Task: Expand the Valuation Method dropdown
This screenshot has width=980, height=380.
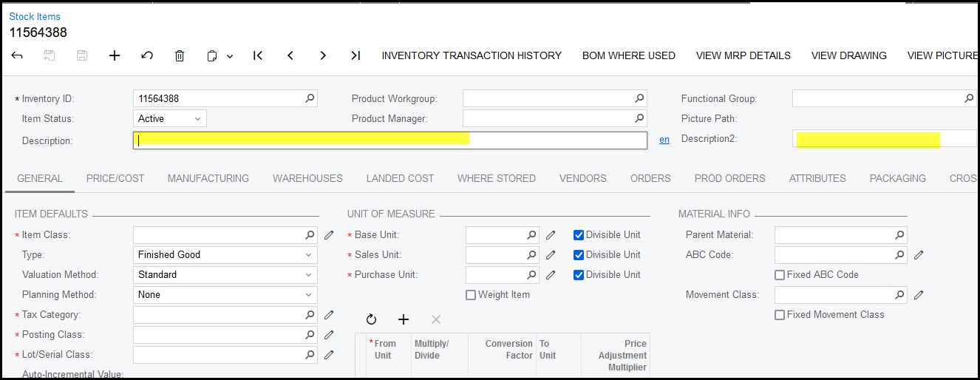Action: (x=225, y=275)
